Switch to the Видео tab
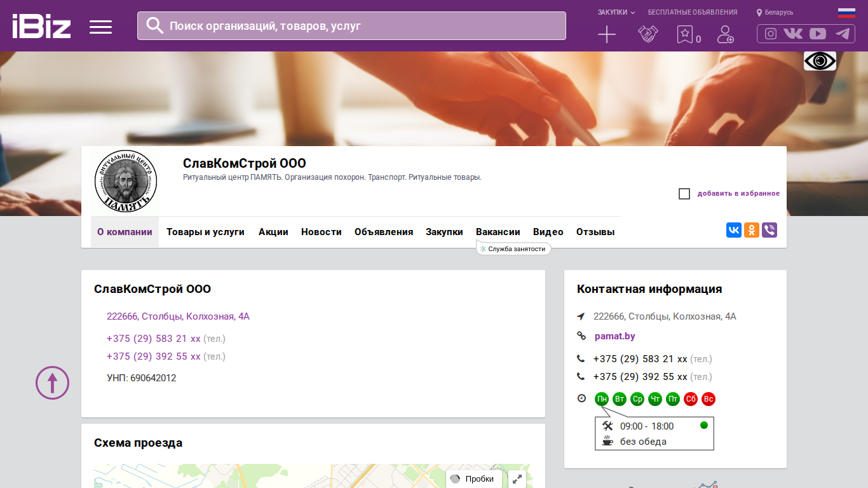 (548, 232)
